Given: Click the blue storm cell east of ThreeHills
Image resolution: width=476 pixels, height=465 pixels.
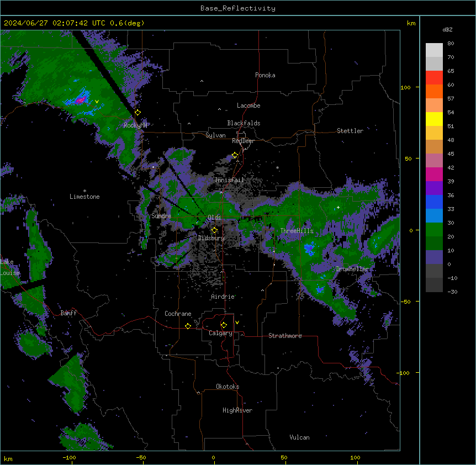Looking at the screenshot, I should (x=309, y=249).
